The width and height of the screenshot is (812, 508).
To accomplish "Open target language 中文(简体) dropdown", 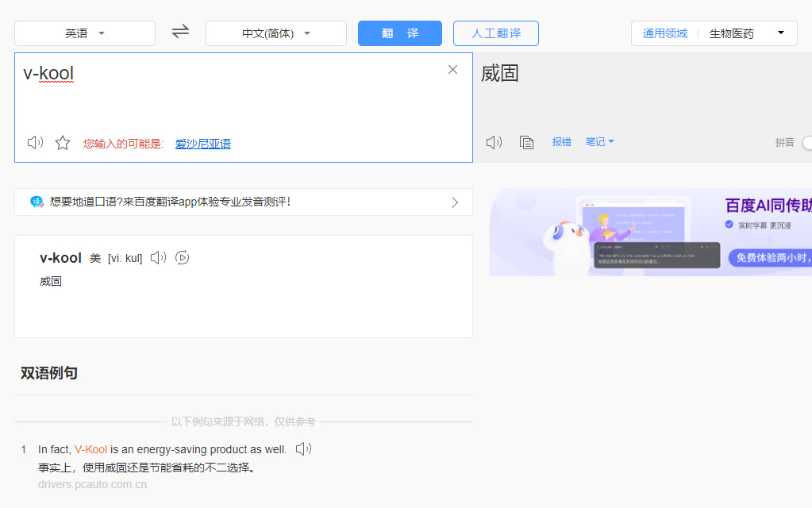I will click(276, 33).
